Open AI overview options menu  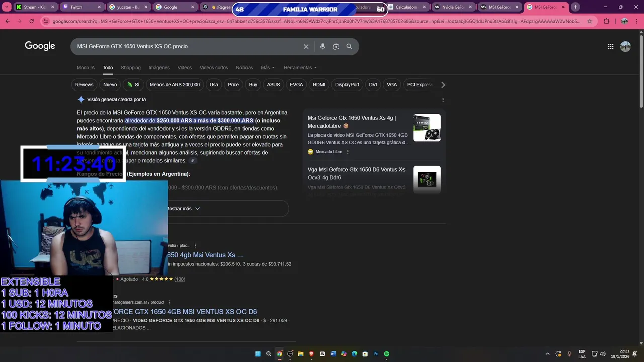443,100
